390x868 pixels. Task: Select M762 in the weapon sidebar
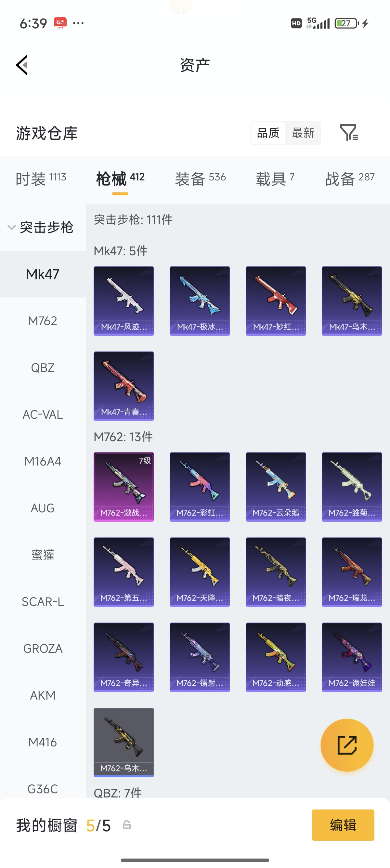[x=43, y=321]
